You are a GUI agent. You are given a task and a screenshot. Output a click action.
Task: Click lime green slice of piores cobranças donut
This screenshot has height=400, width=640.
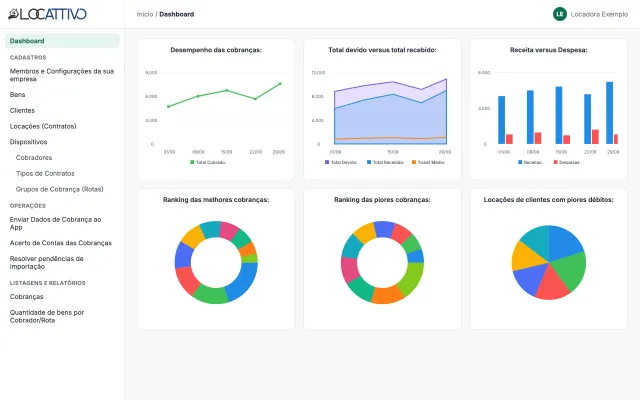pyautogui.click(x=413, y=279)
